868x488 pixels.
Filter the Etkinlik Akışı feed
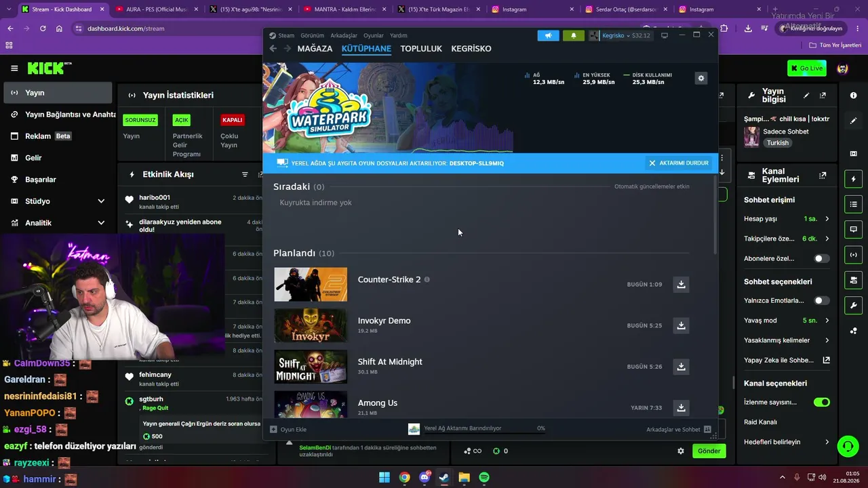tap(245, 174)
